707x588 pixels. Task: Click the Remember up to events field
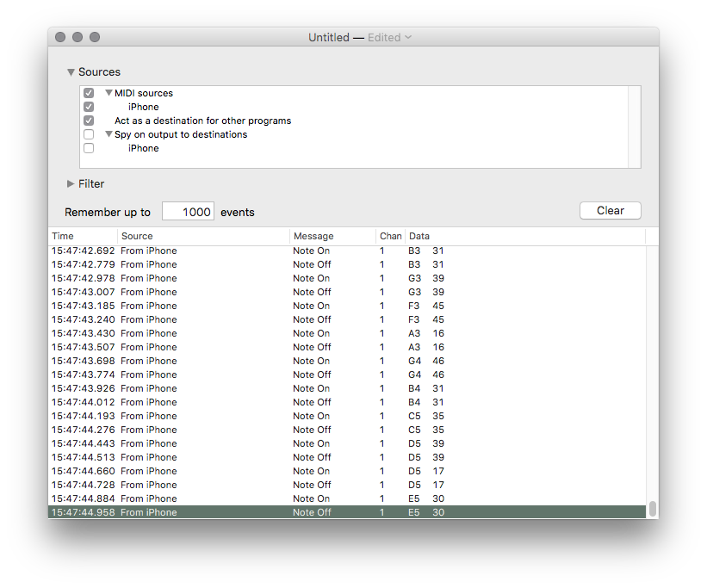188,212
